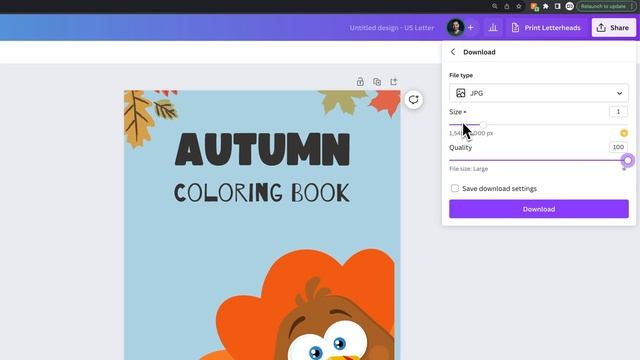
Task: Toggle the browser side panel icon
Action: click(558, 6)
